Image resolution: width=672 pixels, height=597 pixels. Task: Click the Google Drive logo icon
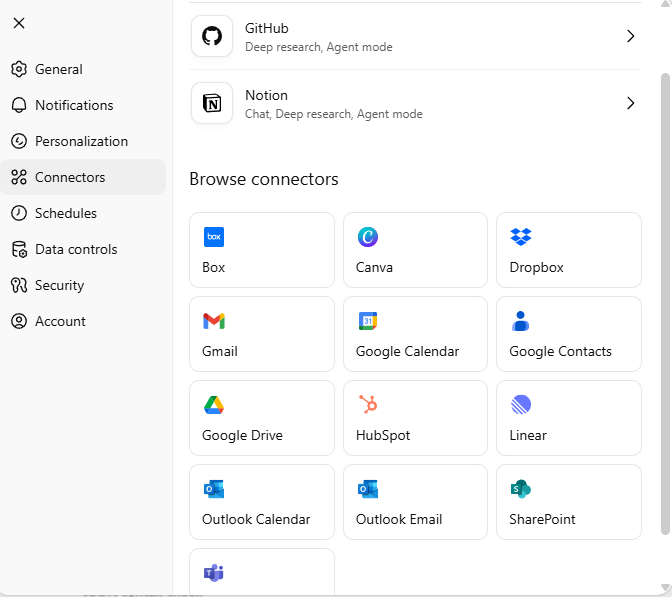[x=214, y=405]
